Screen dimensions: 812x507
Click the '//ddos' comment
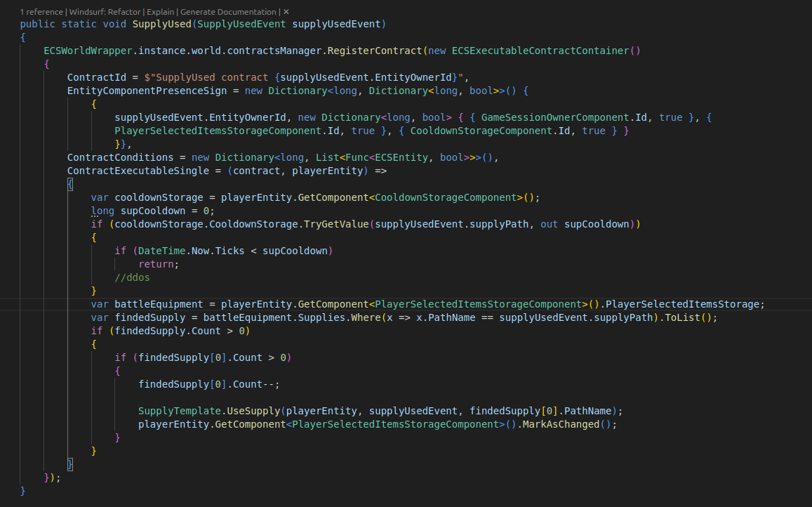pos(132,277)
